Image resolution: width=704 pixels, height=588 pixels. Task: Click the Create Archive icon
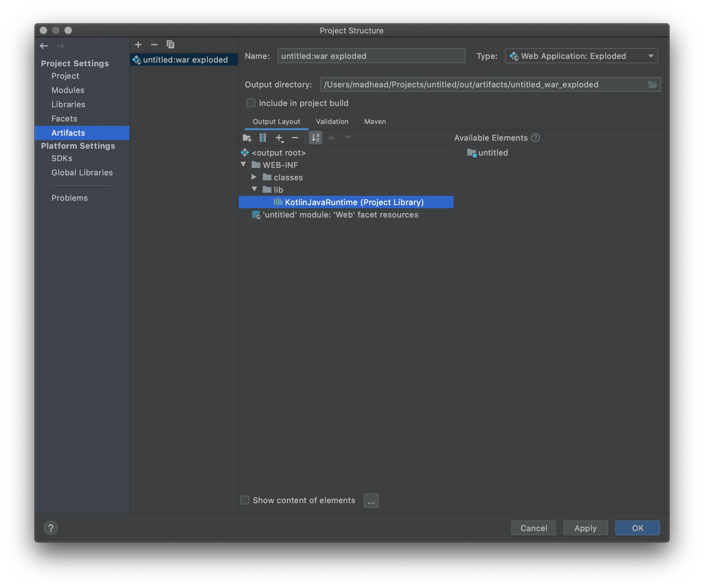(x=263, y=138)
